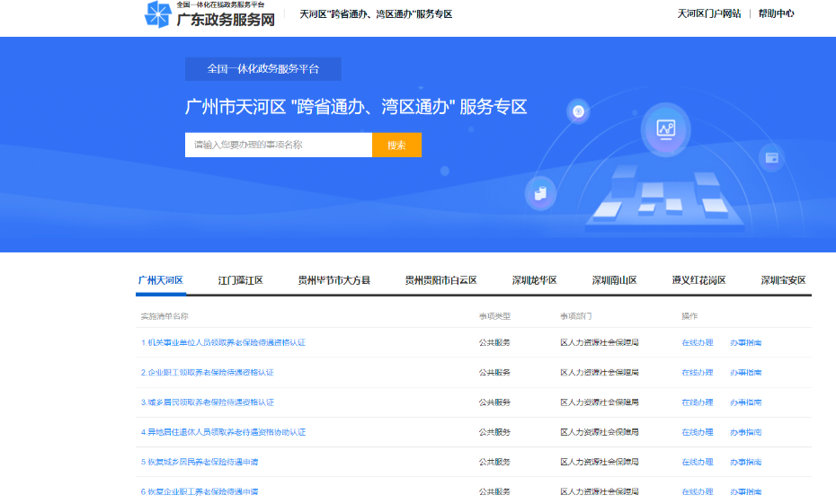
Task: Select the 深圳龙华区 tab
Action: [534, 280]
